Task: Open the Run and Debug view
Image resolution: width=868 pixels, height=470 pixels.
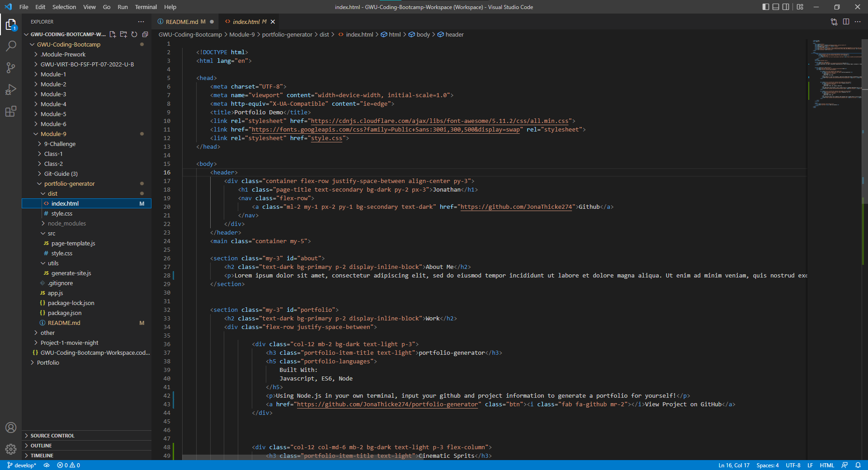Action: click(11, 89)
